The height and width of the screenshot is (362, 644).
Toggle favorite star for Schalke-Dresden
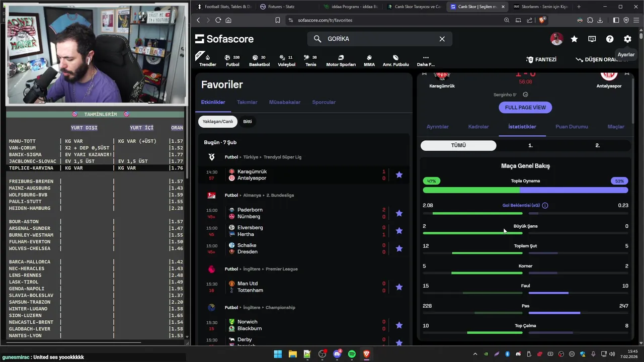399,248
